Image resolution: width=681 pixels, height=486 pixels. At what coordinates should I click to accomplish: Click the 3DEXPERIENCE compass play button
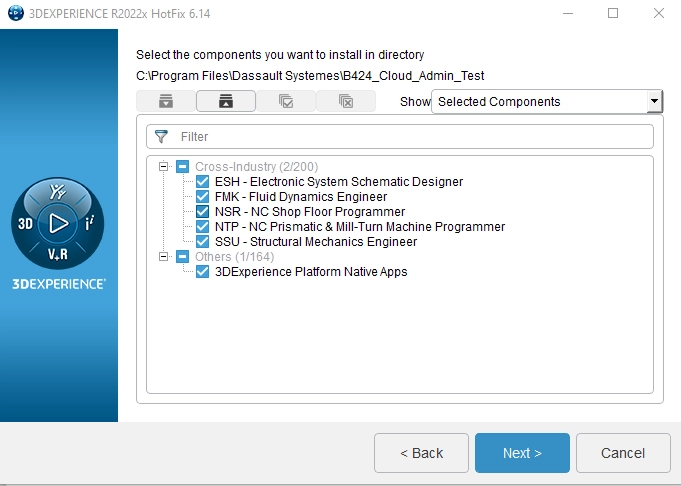click(58, 224)
